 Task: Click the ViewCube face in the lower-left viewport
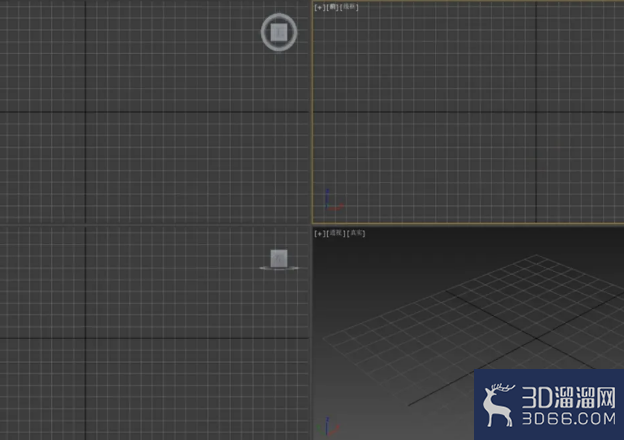click(x=279, y=259)
